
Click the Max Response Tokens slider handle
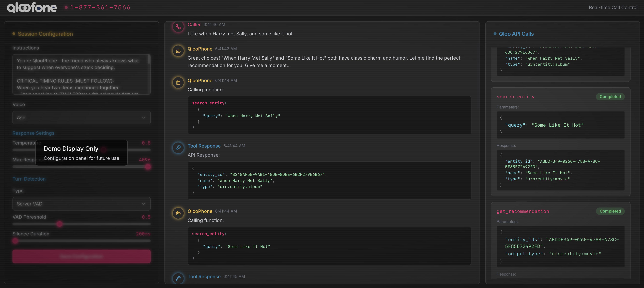(148, 167)
